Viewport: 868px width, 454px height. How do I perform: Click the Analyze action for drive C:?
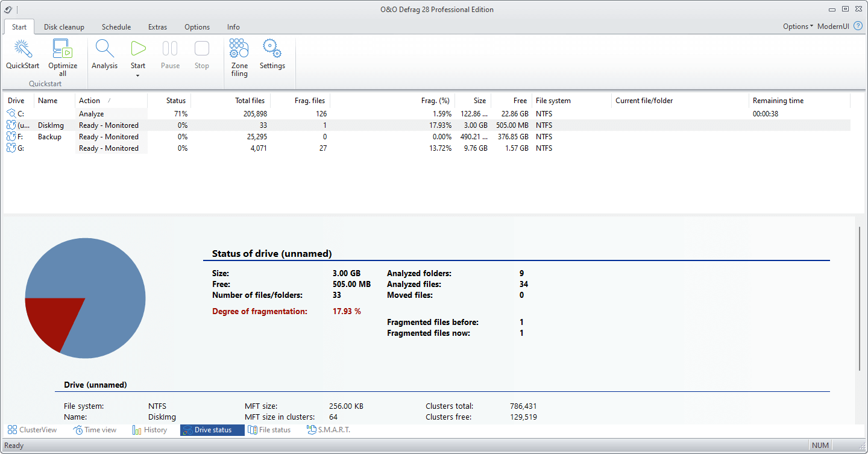(92, 113)
